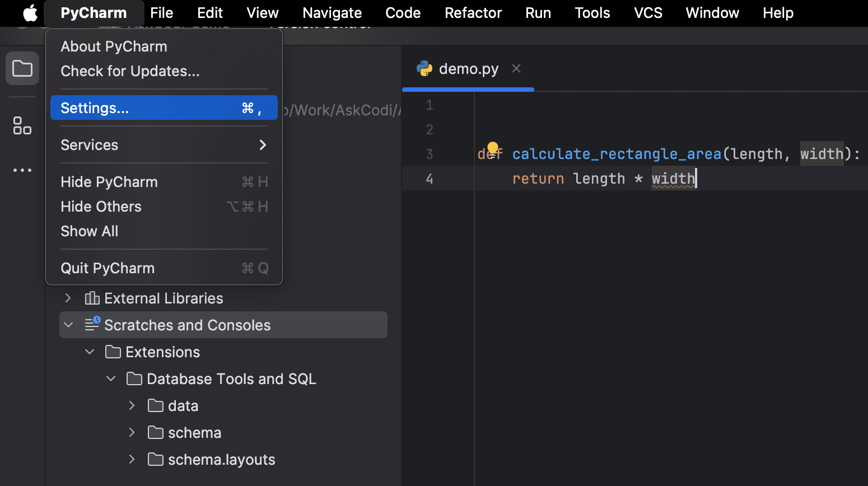Click line number 1 in gutter
868x486 pixels.
click(430, 105)
